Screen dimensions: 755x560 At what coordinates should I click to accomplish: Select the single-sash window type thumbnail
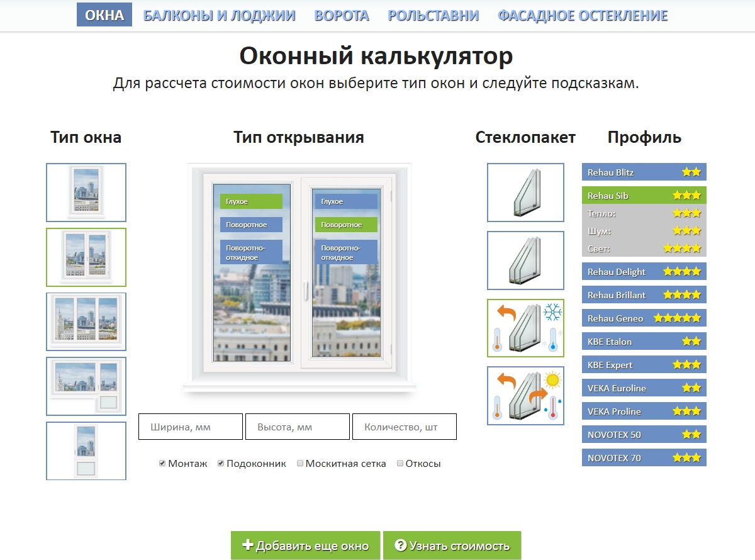[86, 193]
